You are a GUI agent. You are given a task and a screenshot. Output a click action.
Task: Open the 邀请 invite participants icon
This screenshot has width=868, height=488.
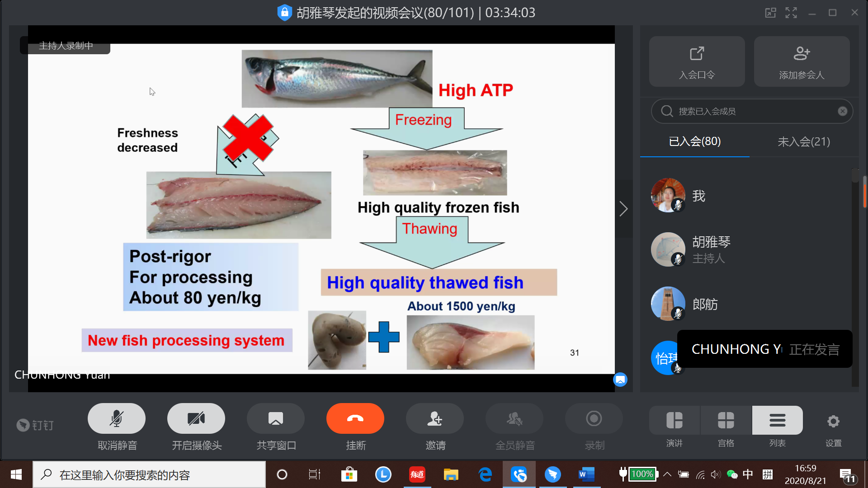434,419
